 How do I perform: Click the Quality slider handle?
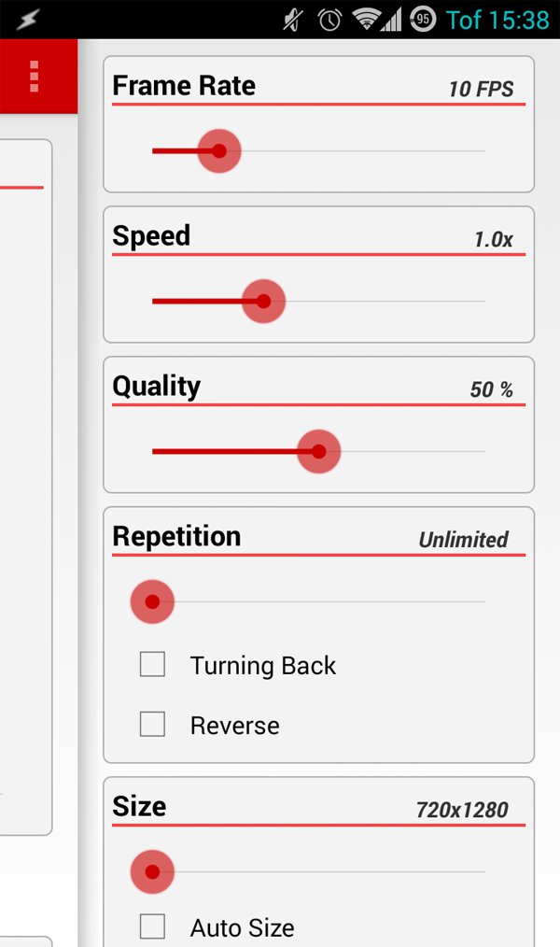pos(318,451)
